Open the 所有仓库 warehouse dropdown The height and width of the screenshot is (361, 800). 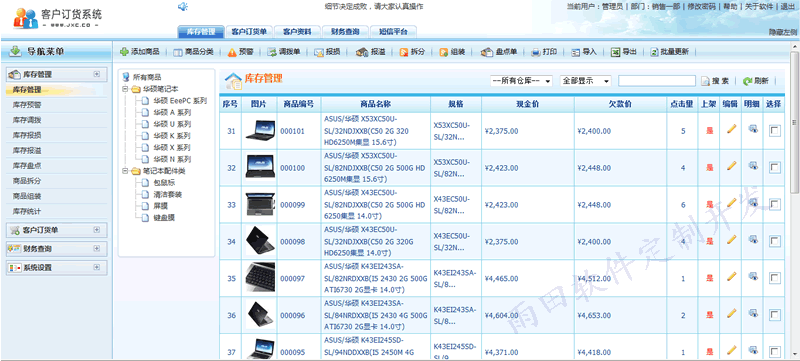pos(521,81)
